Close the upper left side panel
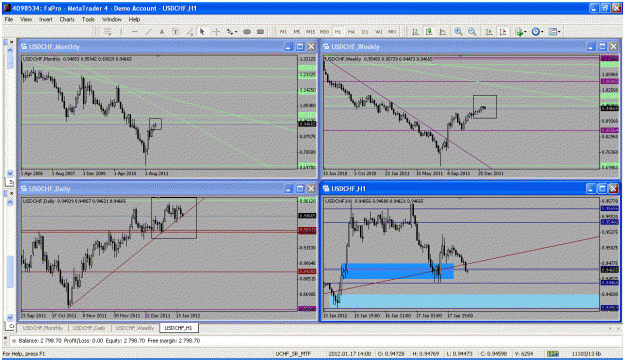The image size is (625, 360). point(12,41)
